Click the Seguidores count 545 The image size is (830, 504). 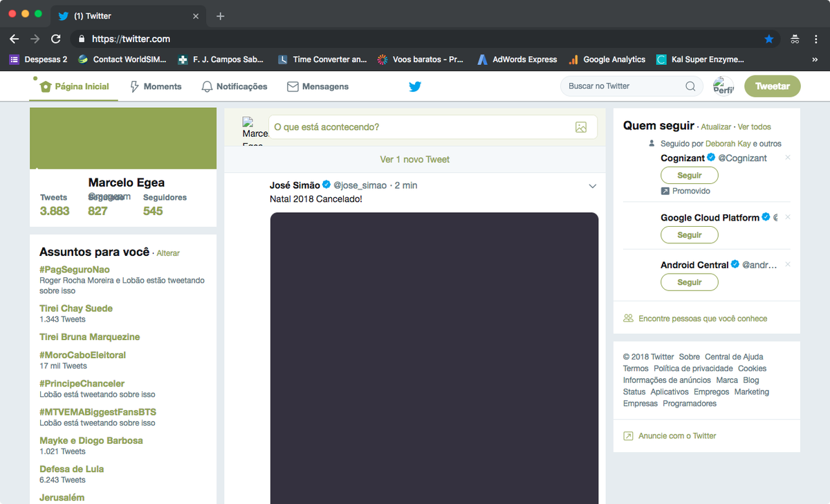[x=153, y=211]
